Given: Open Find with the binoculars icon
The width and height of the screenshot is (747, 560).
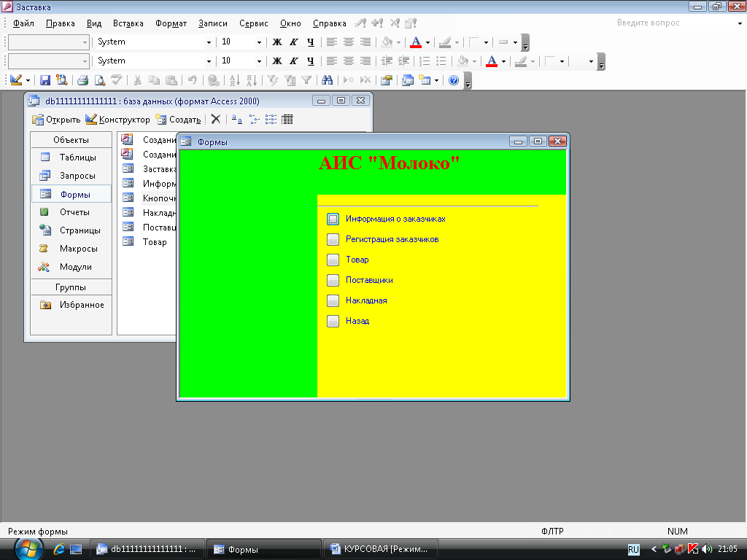Looking at the screenshot, I should (x=328, y=80).
